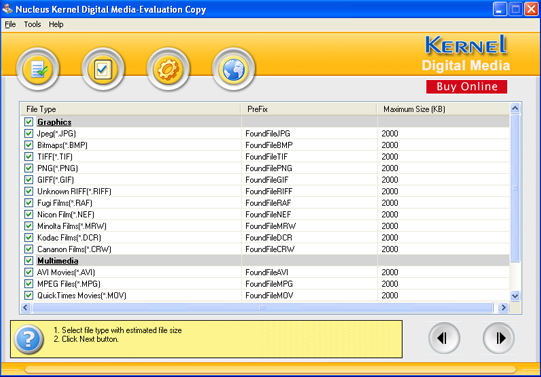
Task: Toggle the Unknown RIFF(*.RIFF) checkbox
Action: 29,191
